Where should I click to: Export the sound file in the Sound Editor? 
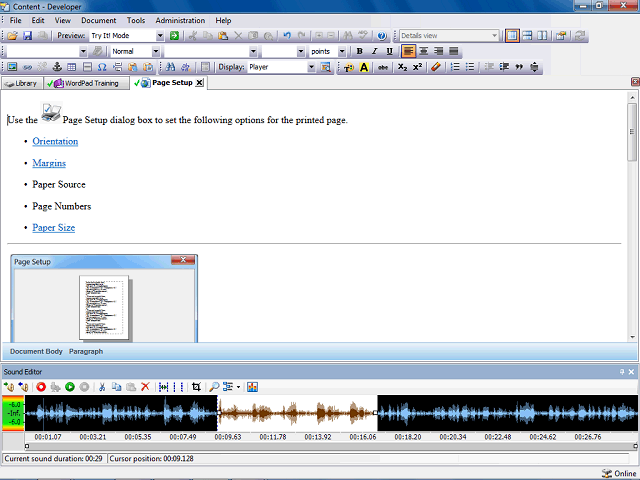tap(23, 387)
